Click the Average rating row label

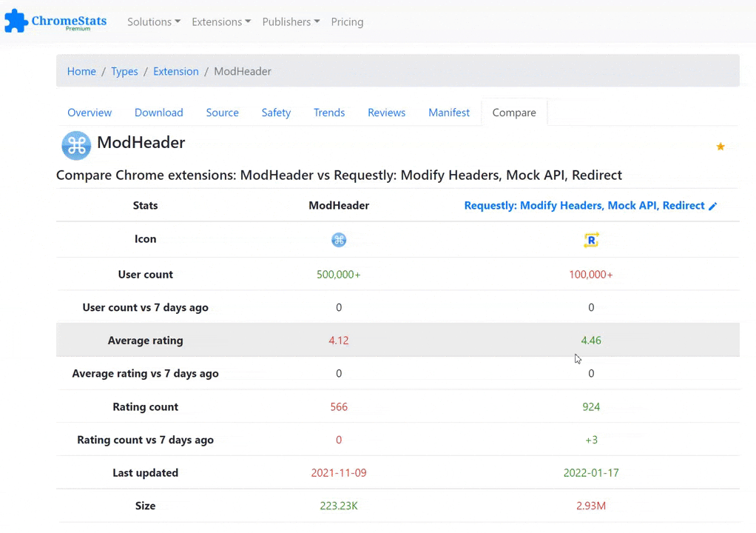[x=145, y=341]
